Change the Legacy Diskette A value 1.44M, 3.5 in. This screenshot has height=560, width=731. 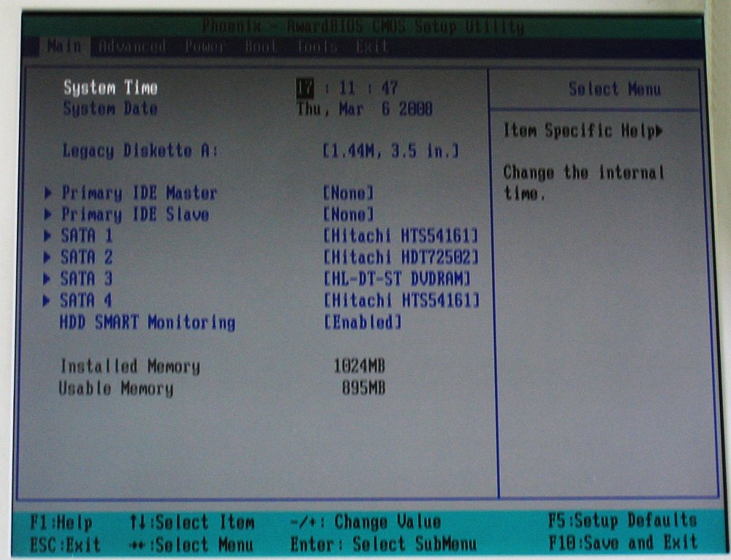click(390, 151)
